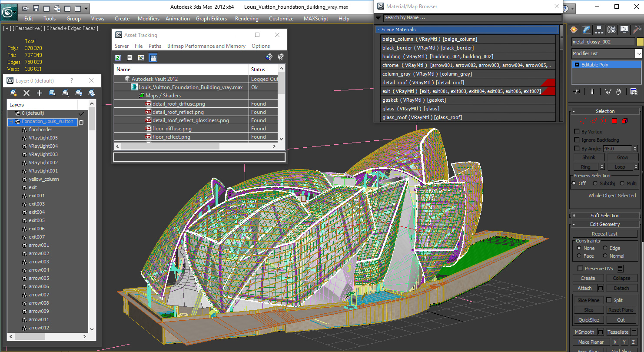Select Face constraint radio button

pos(579,256)
